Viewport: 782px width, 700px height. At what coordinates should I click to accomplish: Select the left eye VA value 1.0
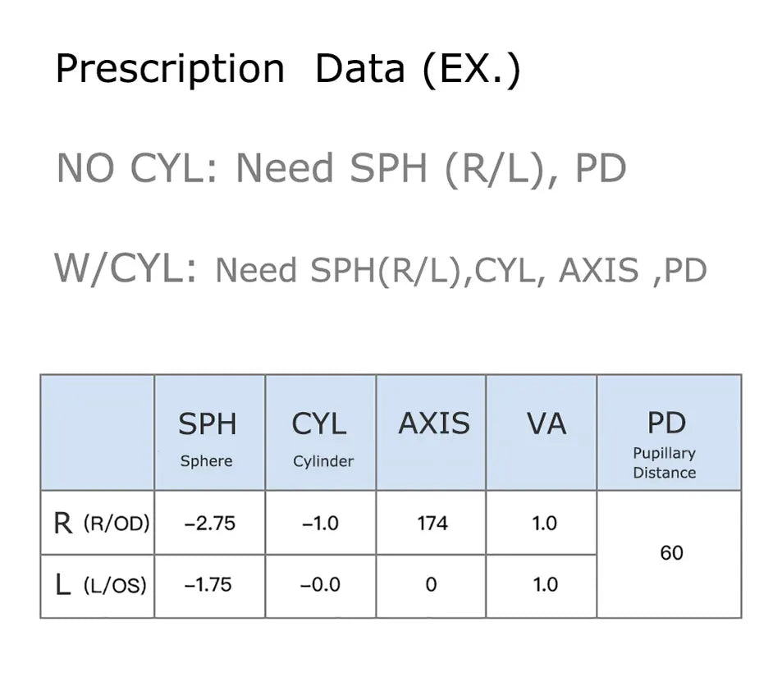(x=544, y=585)
